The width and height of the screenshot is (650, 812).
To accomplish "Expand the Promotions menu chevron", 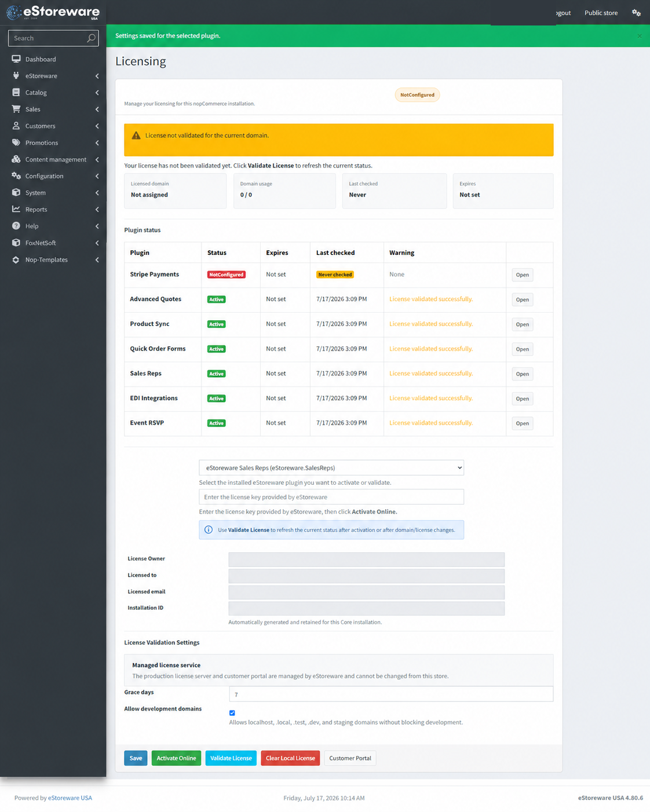I will click(97, 143).
